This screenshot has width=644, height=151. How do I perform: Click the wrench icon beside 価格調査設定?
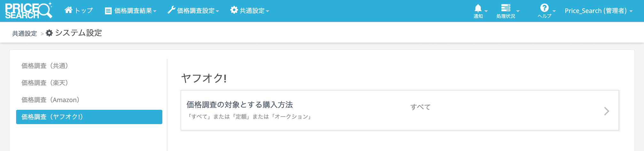click(171, 10)
